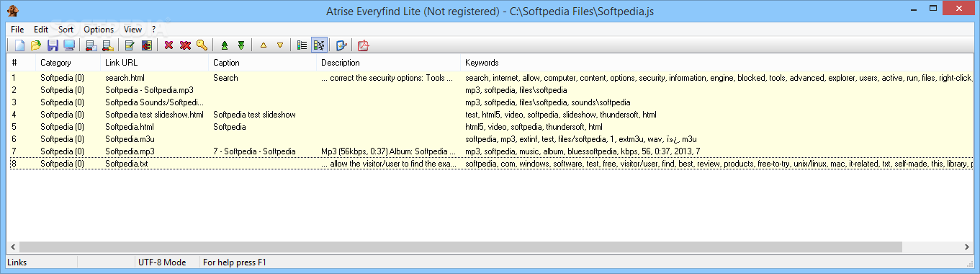The image size is (980, 274).
Task: Click the blue monitor toolbar icon
Action: coord(69,45)
